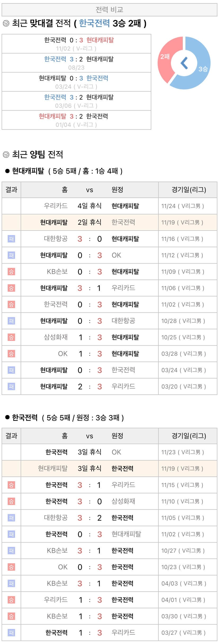Click the 패 badge on the 03/27 우리카드 match
This screenshot has width=219, height=644.
(11, 633)
